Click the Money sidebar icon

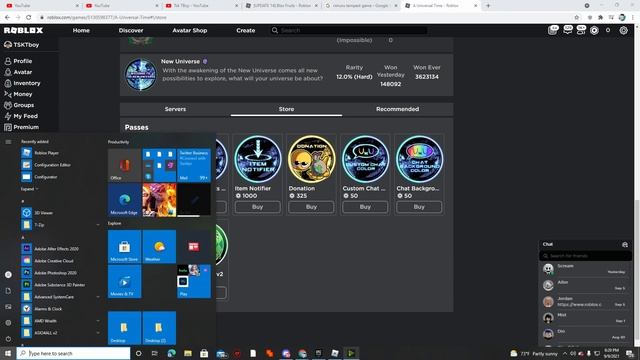click(x=8, y=94)
